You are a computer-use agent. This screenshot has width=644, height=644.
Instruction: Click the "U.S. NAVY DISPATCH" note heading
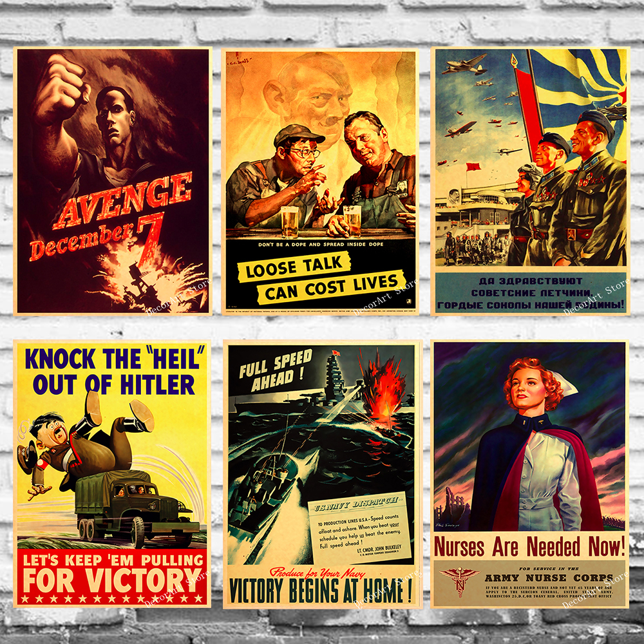[356, 504]
